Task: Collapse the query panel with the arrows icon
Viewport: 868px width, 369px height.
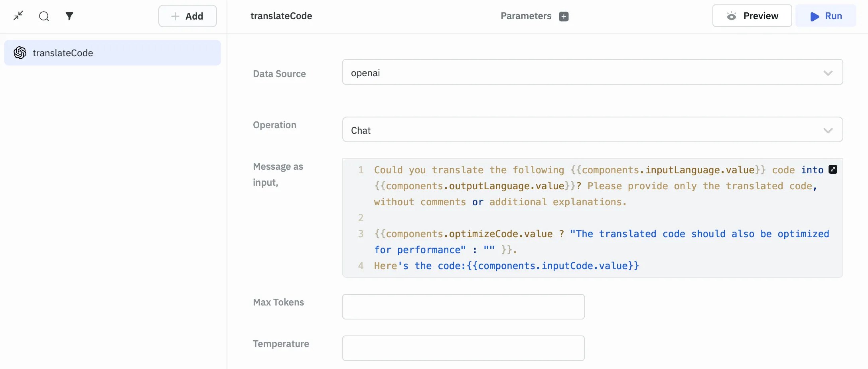Action: pos(18,16)
